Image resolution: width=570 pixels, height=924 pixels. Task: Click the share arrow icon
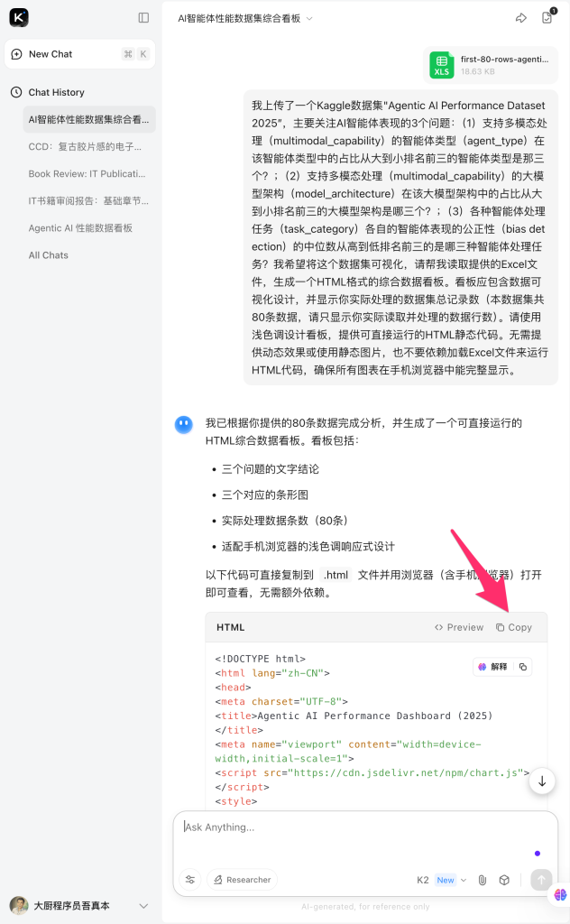tap(520, 18)
